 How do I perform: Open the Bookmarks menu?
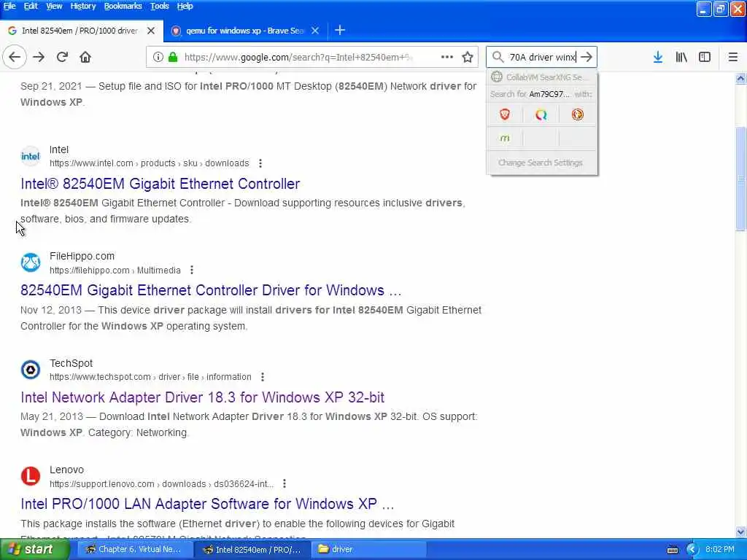pyautogui.click(x=123, y=6)
